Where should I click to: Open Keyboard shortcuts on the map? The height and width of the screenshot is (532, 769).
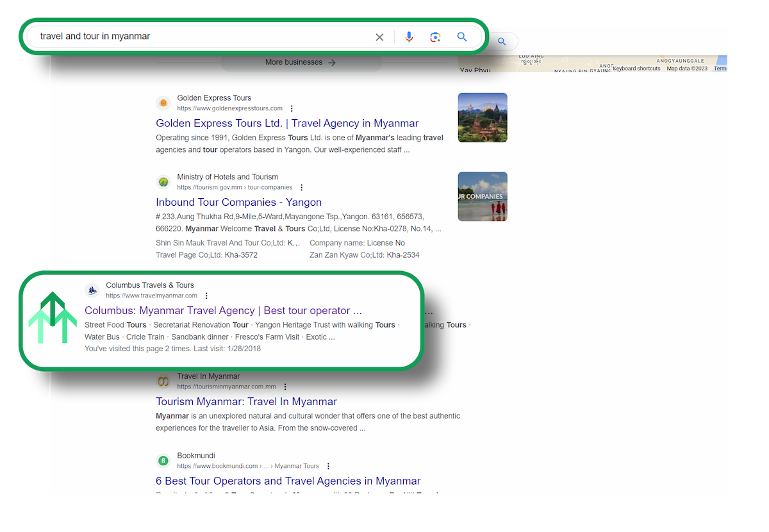tap(636, 69)
